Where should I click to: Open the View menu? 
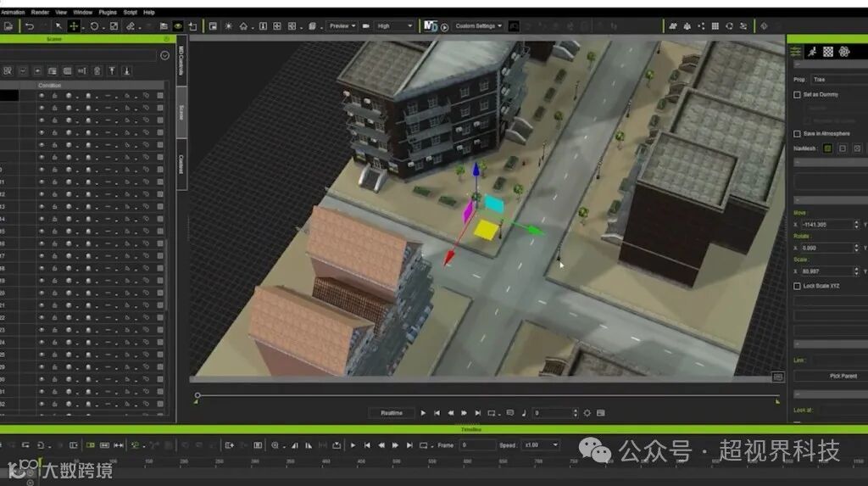coord(61,12)
